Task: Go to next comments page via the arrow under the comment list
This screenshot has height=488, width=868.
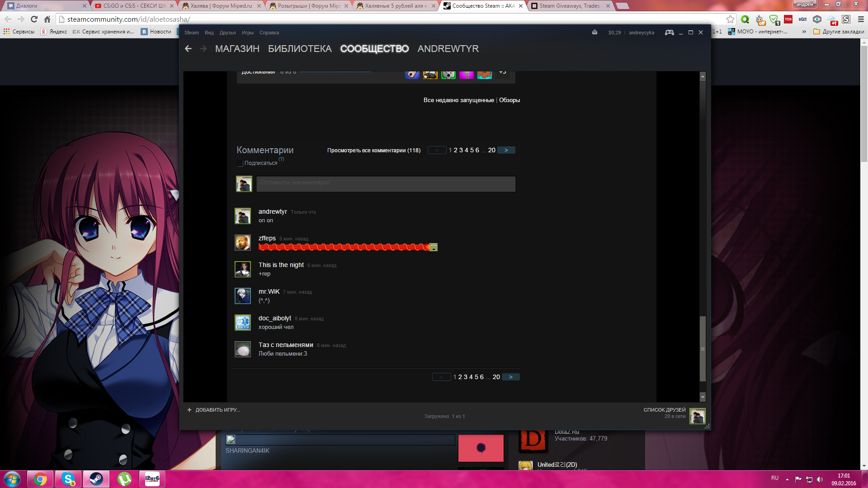Action: pyautogui.click(x=510, y=377)
